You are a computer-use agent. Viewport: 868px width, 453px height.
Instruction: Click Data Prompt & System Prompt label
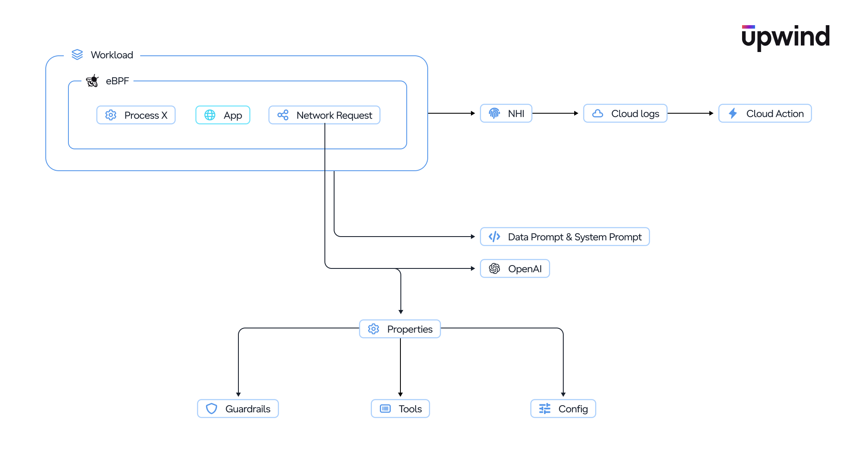pyautogui.click(x=575, y=237)
